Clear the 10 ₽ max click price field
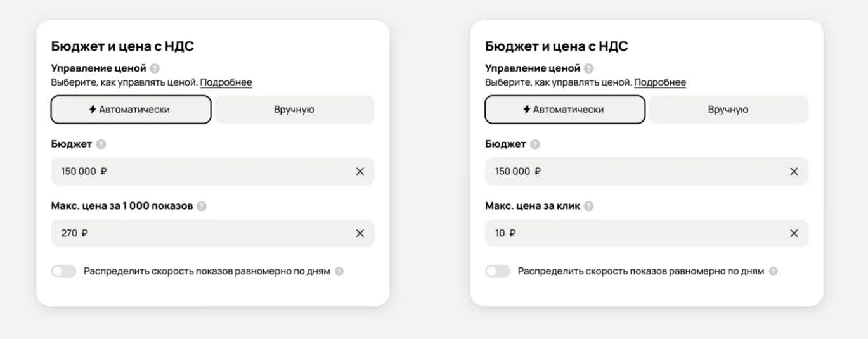868x339 pixels. (x=794, y=233)
